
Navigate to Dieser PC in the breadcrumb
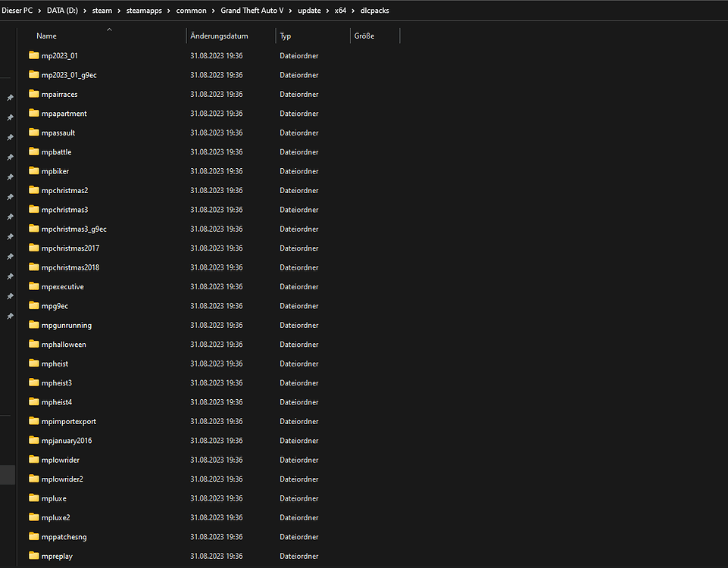click(x=17, y=11)
